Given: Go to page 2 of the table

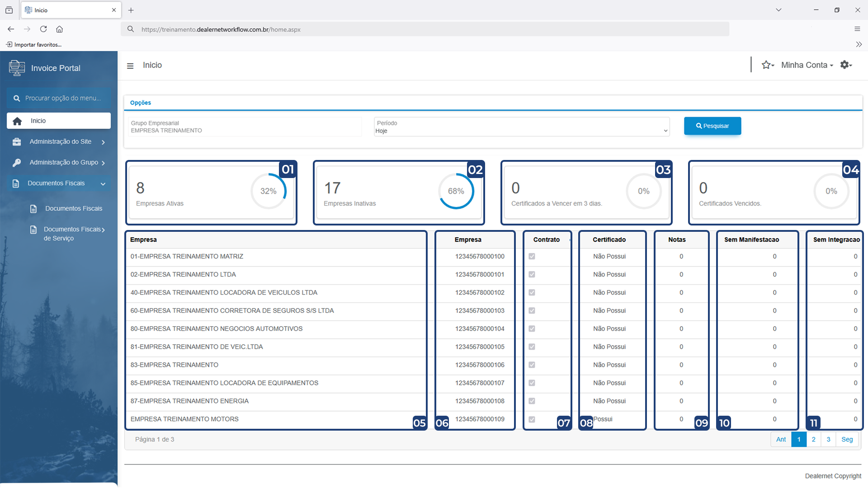Looking at the screenshot, I should [x=814, y=440].
